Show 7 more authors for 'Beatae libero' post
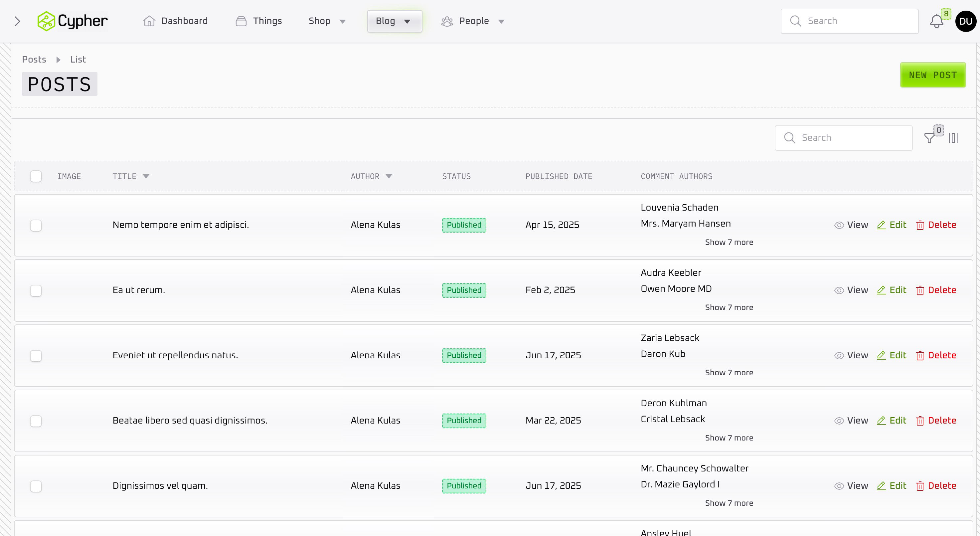Screen dimensions: 980x536 (x=729, y=438)
